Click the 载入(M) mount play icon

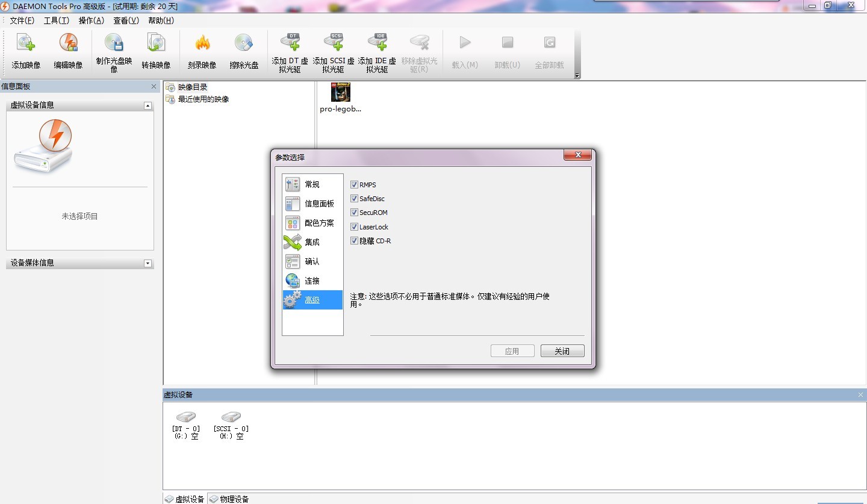pos(465,43)
